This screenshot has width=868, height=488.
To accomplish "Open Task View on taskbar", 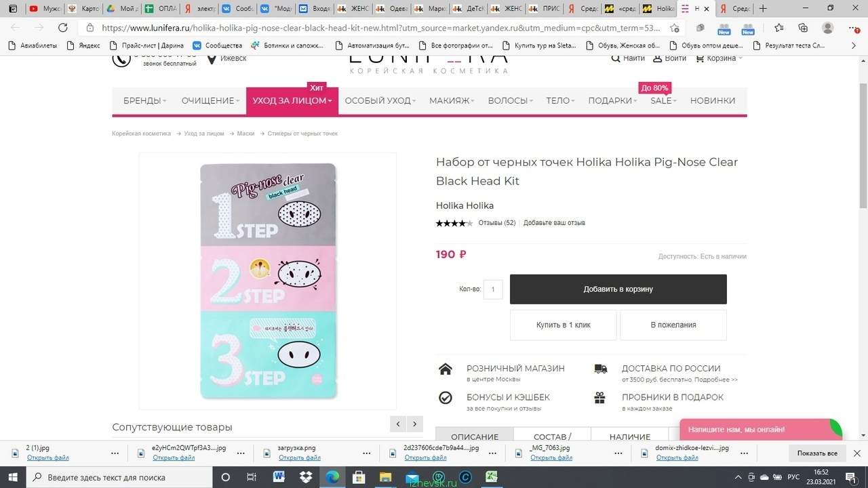I will [252, 477].
